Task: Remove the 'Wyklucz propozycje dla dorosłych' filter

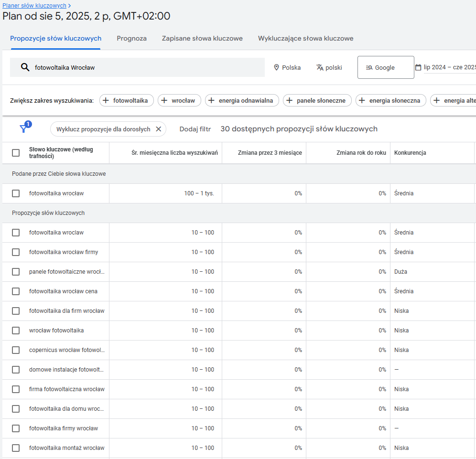Action: pos(159,129)
